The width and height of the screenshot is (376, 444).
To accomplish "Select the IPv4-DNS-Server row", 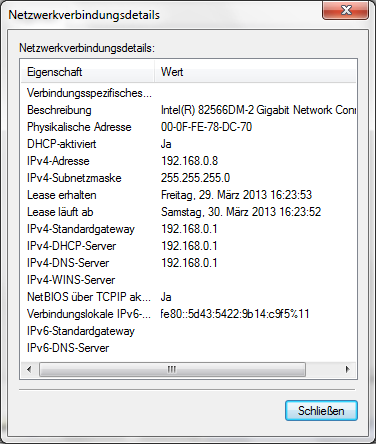I will click(x=189, y=263).
